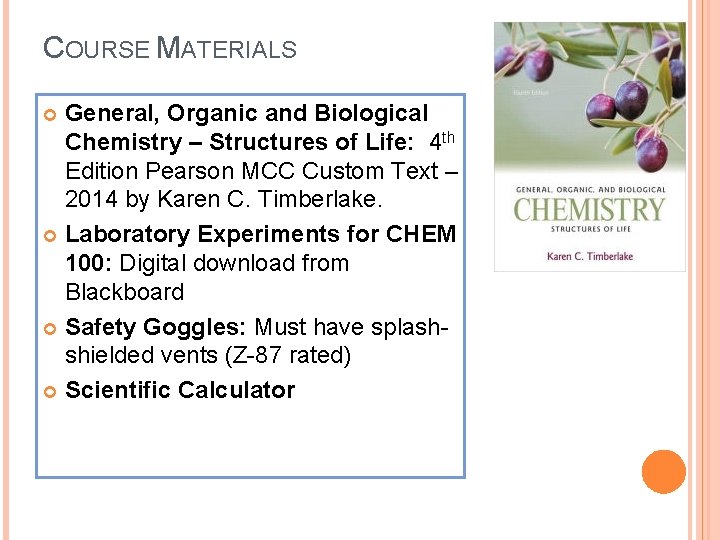The width and height of the screenshot is (720, 540).
Task: Click the bold "Chemistry – Structures of Life:" text
Action: click(240, 142)
